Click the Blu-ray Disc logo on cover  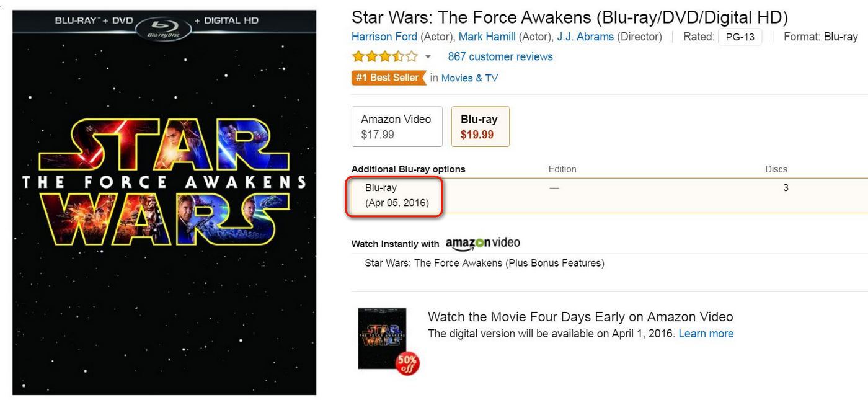click(164, 27)
